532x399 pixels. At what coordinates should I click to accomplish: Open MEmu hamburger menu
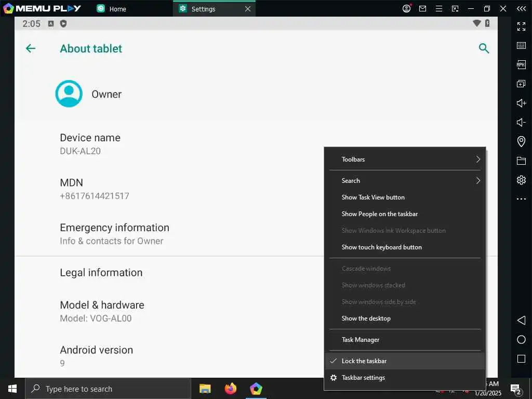pyautogui.click(x=438, y=8)
